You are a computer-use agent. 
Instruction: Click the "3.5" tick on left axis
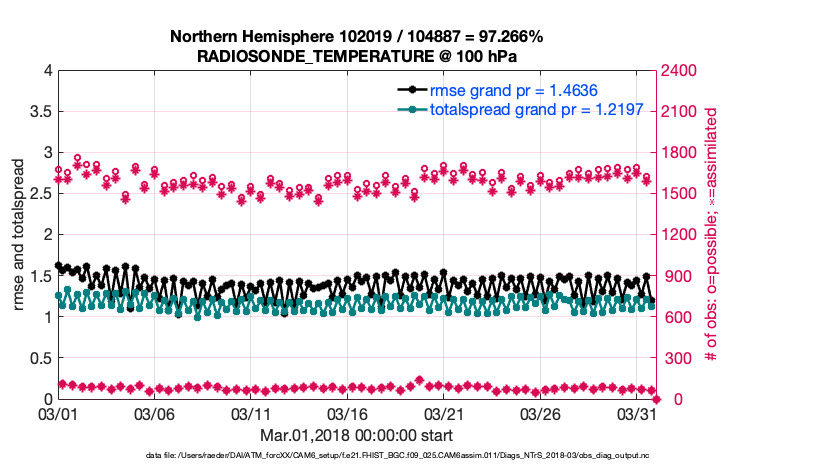pos(40,111)
